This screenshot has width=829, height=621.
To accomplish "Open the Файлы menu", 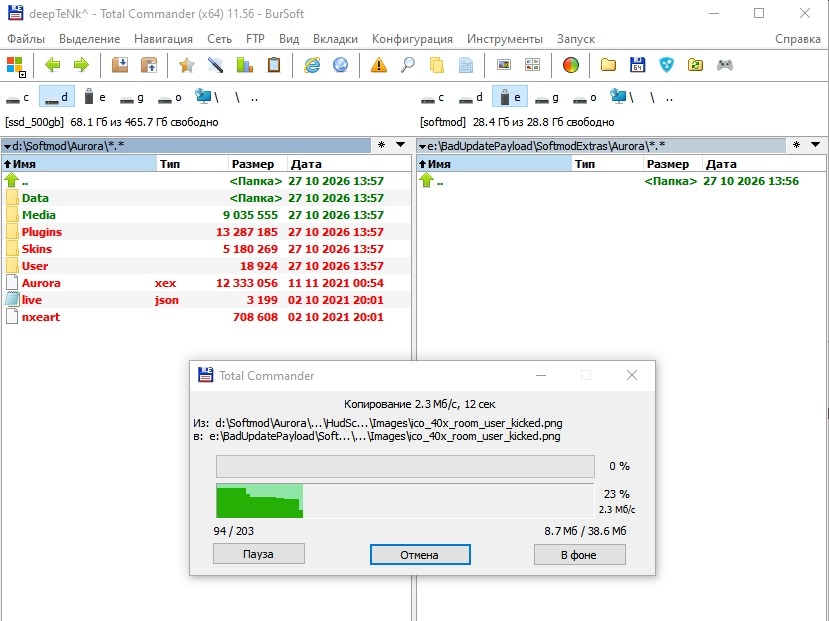I will 26,39.
